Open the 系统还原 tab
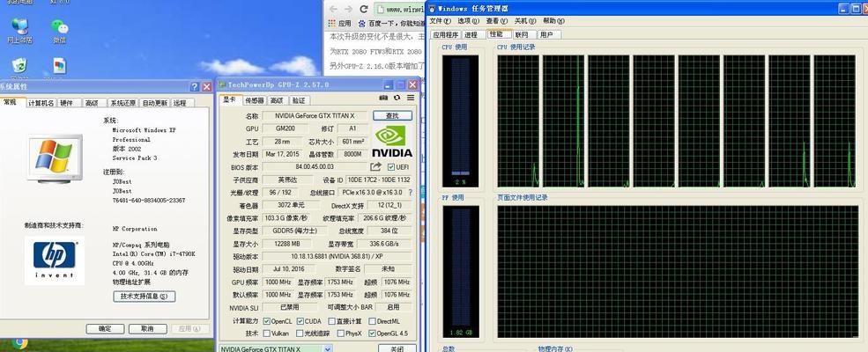The width and height of the screenshot is (868, 352). [122, 103]
